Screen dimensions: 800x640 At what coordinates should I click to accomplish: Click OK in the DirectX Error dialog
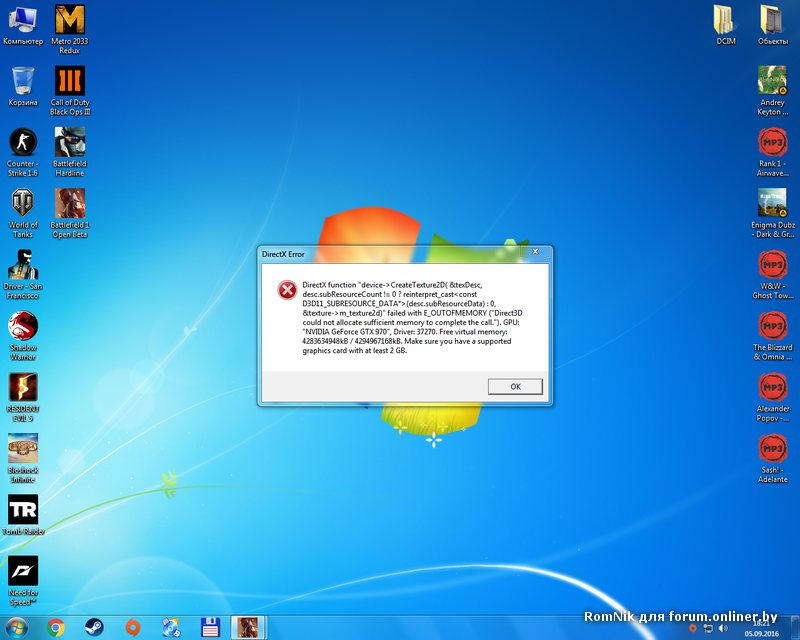pyautogui.click(x=515, y=386)
